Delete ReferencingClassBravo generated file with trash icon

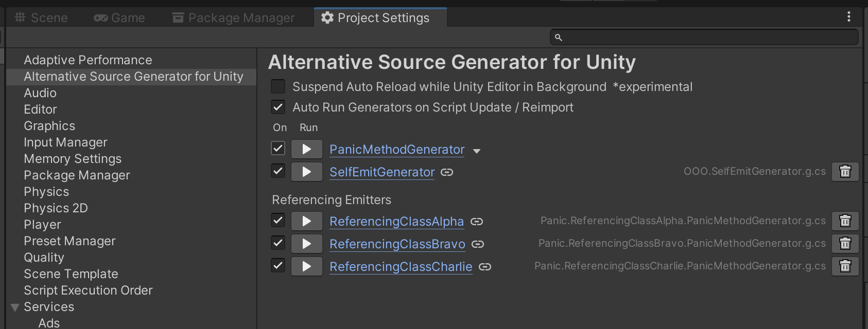(845, 244)
